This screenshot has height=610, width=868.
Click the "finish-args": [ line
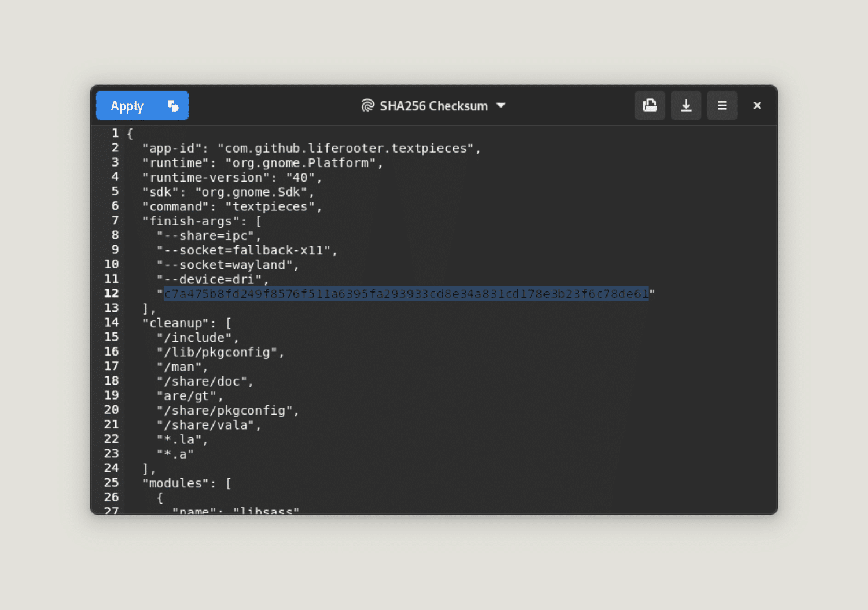(x=202, y=221)
